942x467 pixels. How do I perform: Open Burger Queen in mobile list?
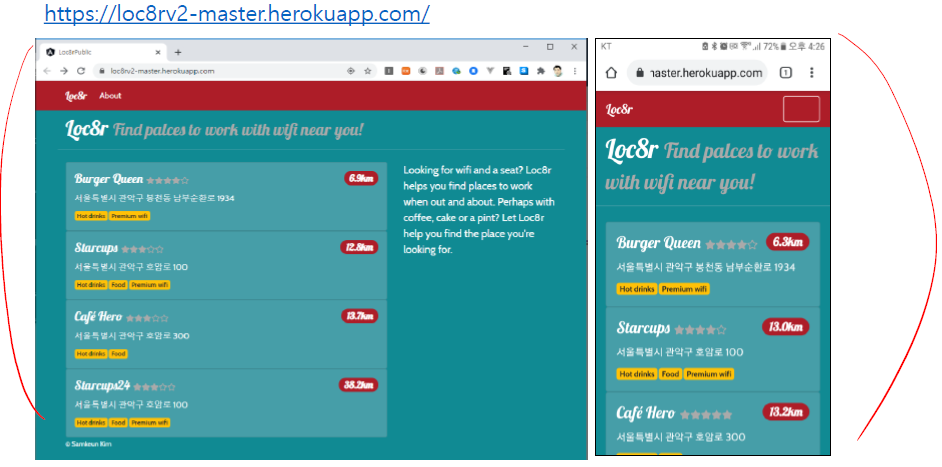point(658,243)
